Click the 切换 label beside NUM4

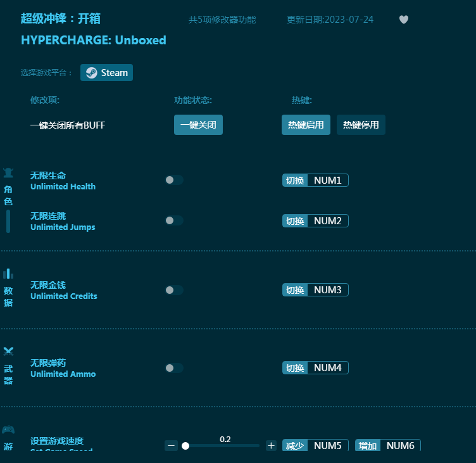(295, 368)
